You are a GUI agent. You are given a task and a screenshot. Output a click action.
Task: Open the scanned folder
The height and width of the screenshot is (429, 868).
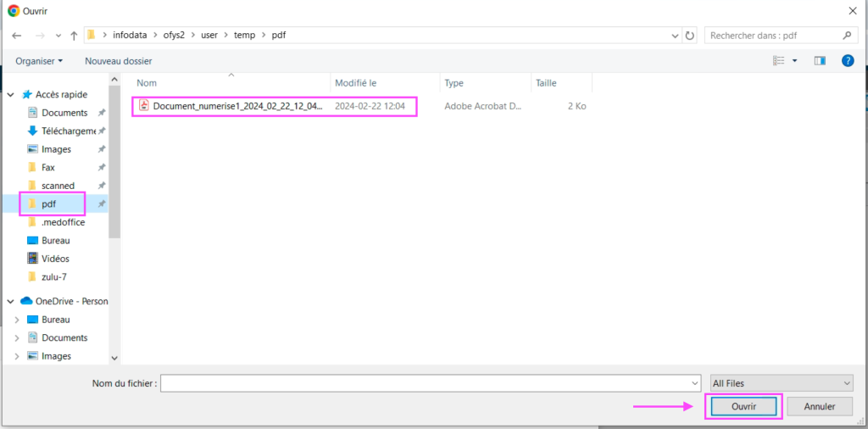pos(58,186)
